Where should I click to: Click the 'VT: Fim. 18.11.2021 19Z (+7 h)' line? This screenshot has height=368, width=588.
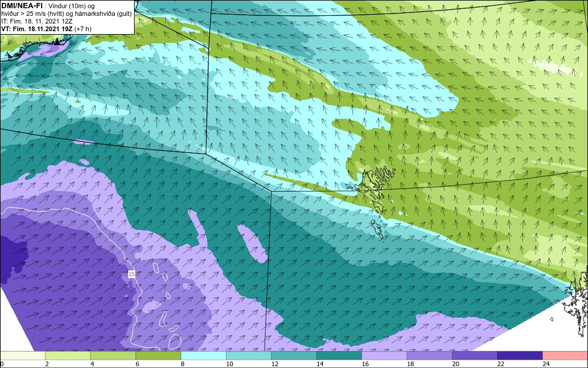tap(46, 29)
